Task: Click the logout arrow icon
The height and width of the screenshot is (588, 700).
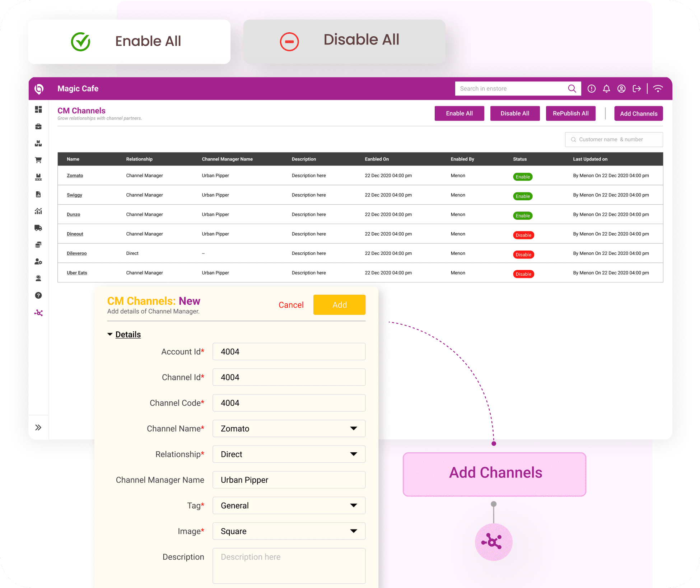Action: click(x=636, y=89)
